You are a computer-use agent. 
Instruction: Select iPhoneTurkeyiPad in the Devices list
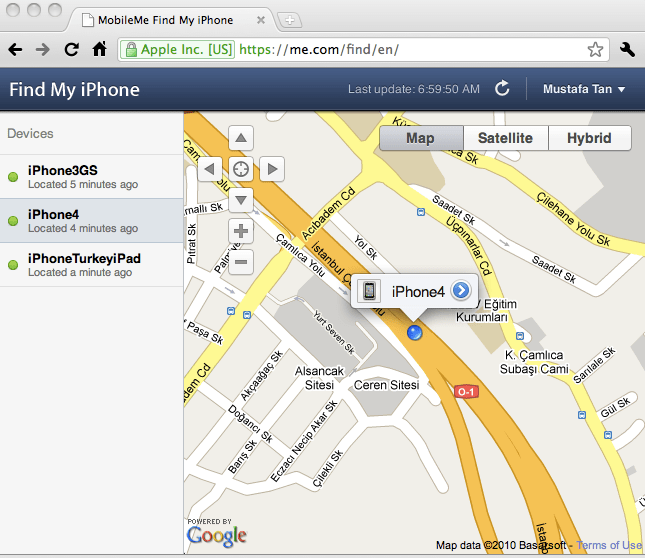click(91, 265)
